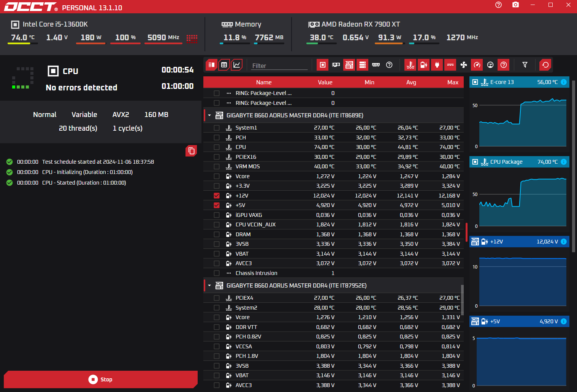Screen dimensions: 577x392
Task: Reset sensor min/max values
Action: pos(545,65)
